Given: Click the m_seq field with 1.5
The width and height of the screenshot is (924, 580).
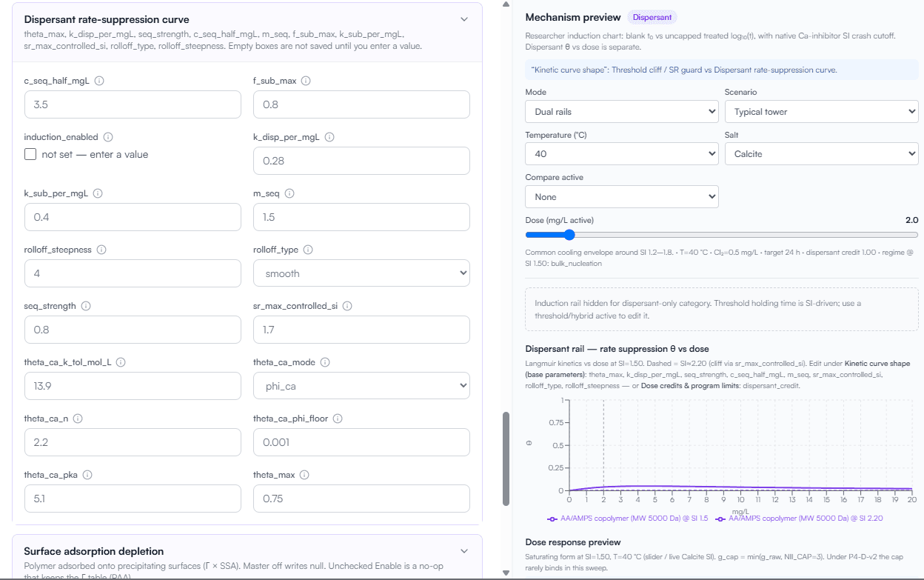Looking at the screenshot, I should pos(361,217).
